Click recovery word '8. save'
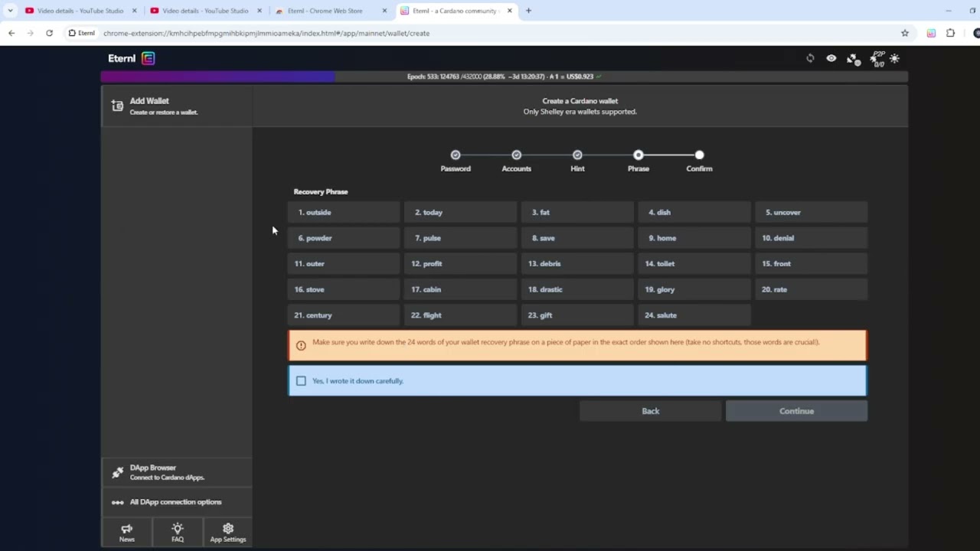Viewport: 980px width, 551px height. pos(577,238)
